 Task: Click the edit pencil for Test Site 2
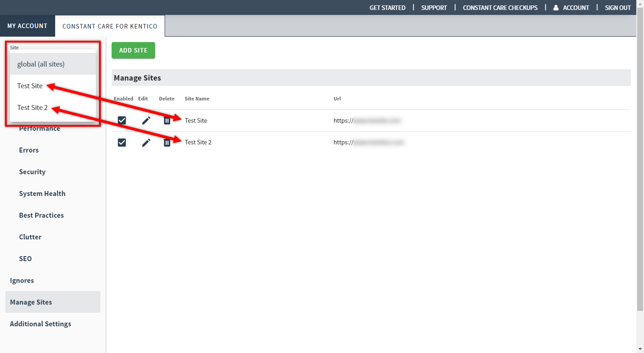[x=146, y=143]
